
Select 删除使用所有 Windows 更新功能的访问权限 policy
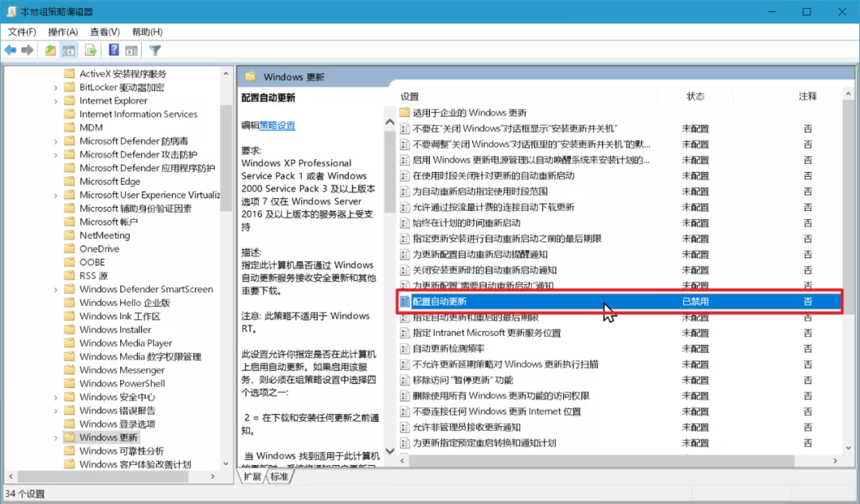click(501, 396)
